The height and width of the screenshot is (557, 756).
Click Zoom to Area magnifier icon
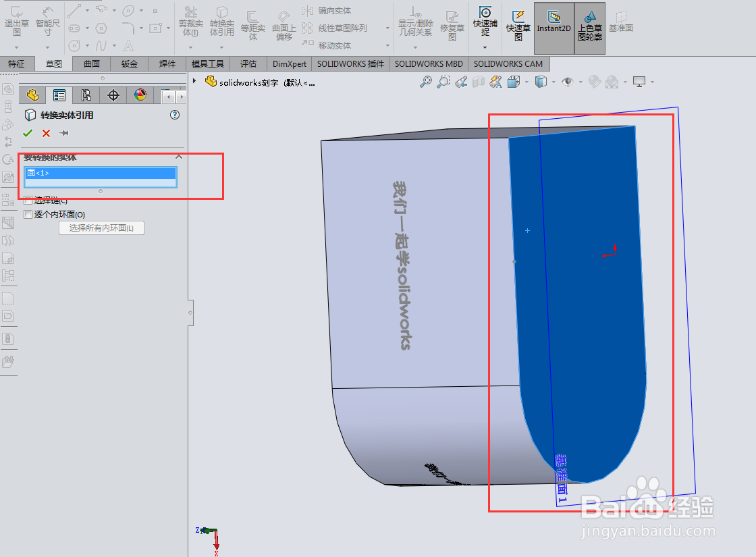[443, 82]
